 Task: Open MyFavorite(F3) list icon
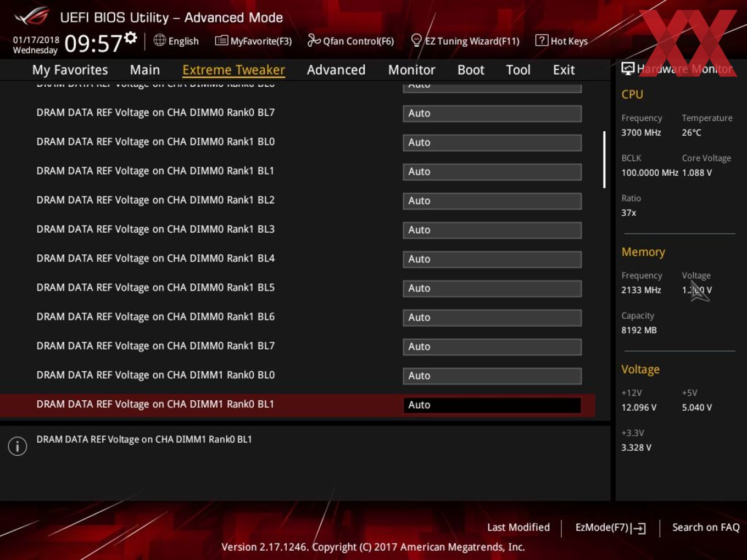click(x=221, y=41)
